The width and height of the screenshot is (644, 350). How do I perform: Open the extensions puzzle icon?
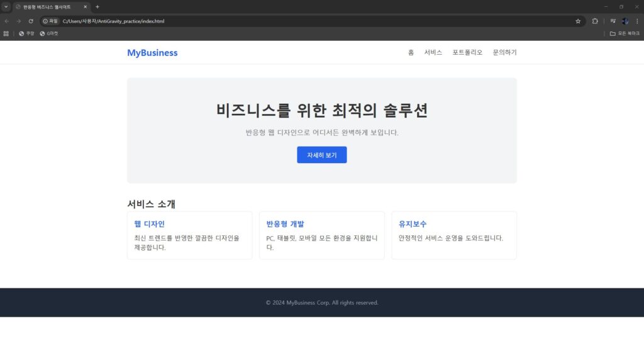coord(595,21)
